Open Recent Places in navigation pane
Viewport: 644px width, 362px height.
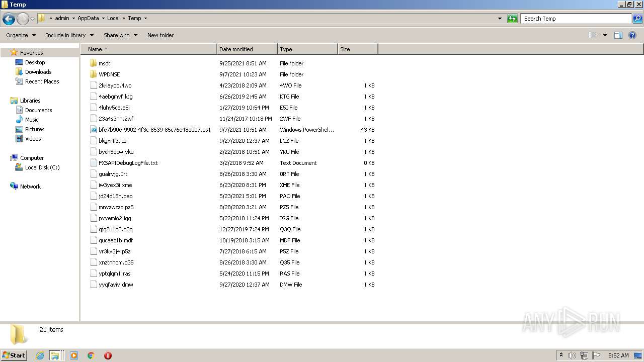coord(42,81)
